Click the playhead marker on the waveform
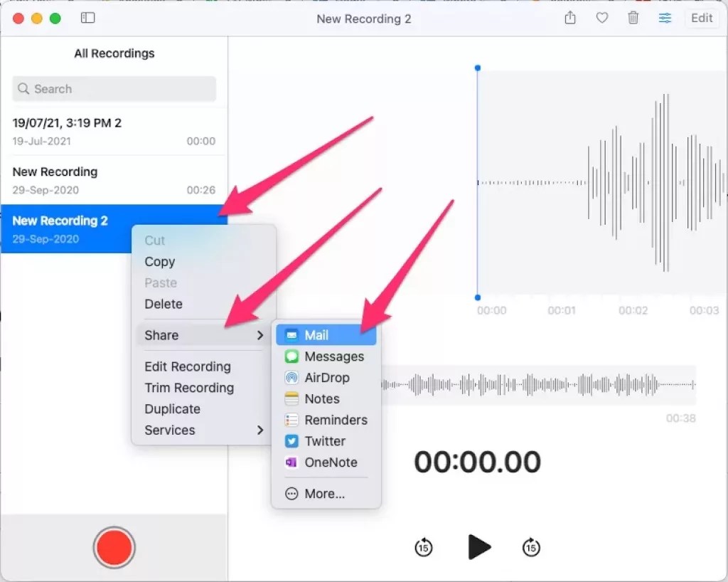 click(477, 68)
